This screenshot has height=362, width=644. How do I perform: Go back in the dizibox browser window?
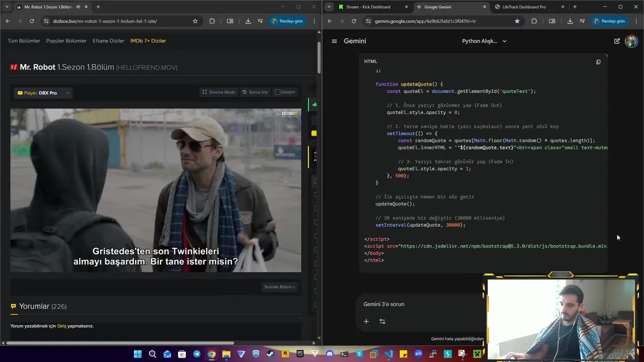[x=8, y=21]
